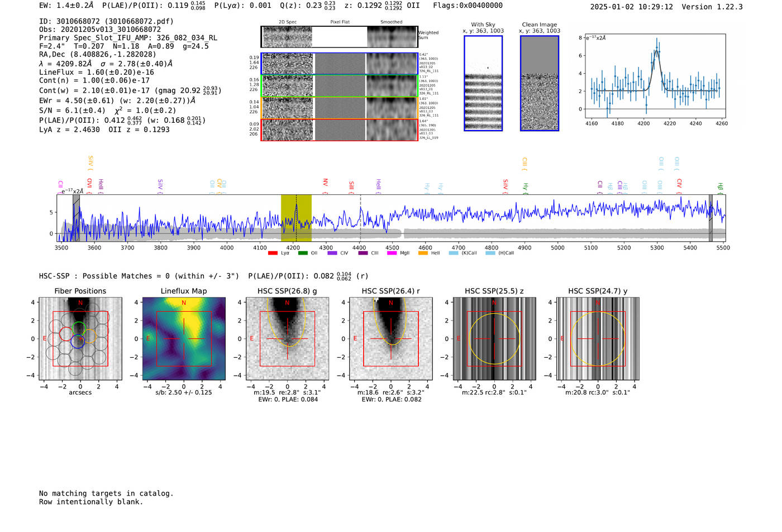Open the Lineflux Map panel
The height and width of the screenshot is (532, 782).
(x=184, y=339)
